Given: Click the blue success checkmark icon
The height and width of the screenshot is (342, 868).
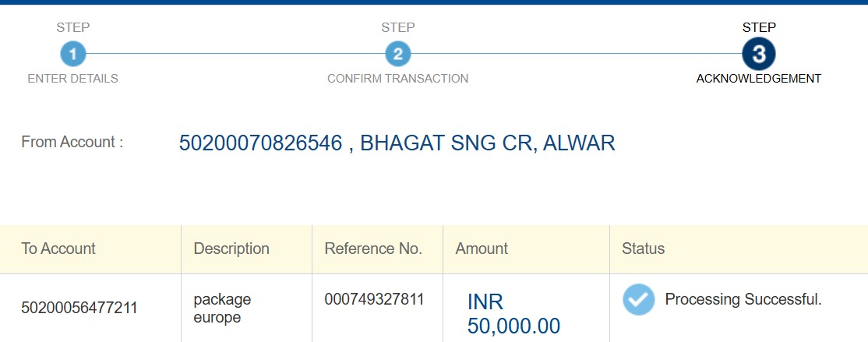Looking at the screenshot, I should [638, 300].
